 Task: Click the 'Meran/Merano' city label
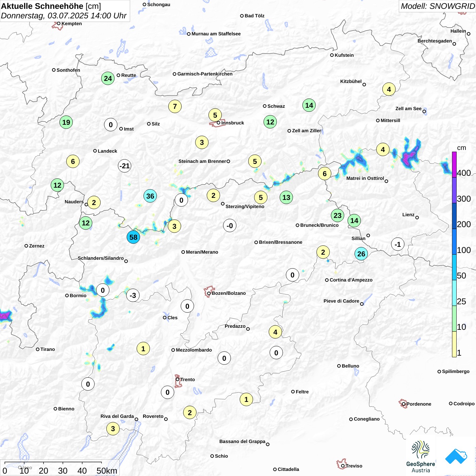coord(202,252)
